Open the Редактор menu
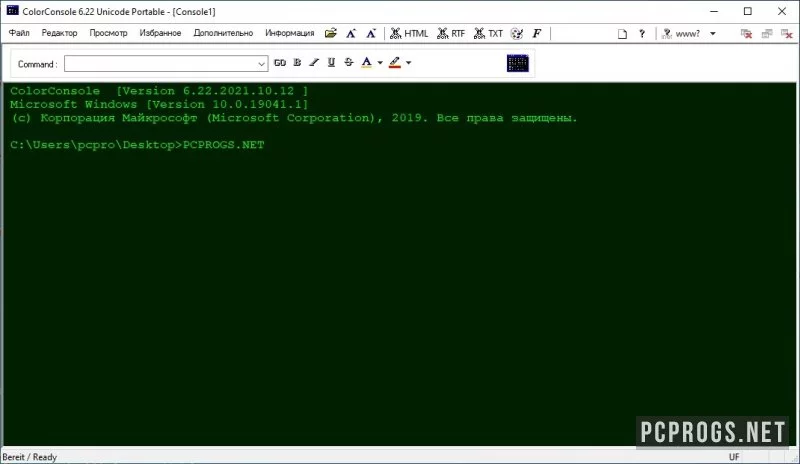 point(59,33)
